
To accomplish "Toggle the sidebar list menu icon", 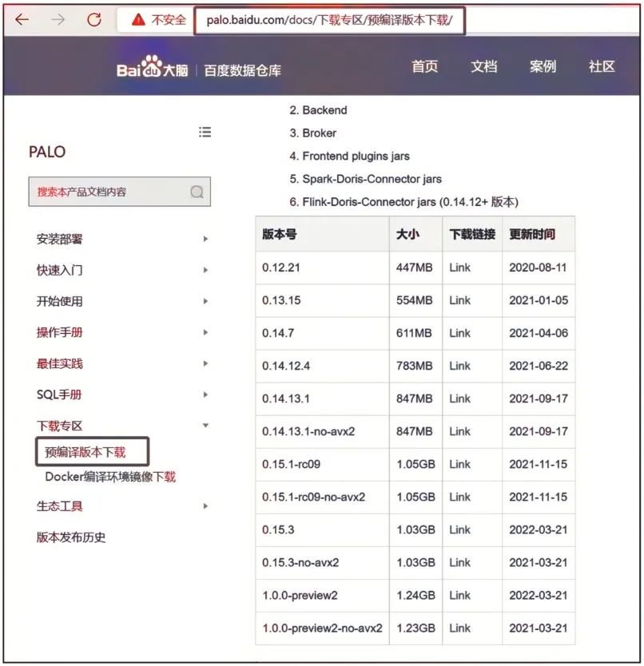I will click(x=205, y=132).
